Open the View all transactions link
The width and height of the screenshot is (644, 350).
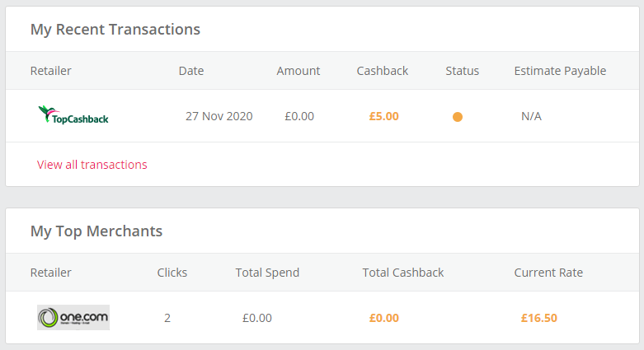pyautogui.click(x=92, y=165)
